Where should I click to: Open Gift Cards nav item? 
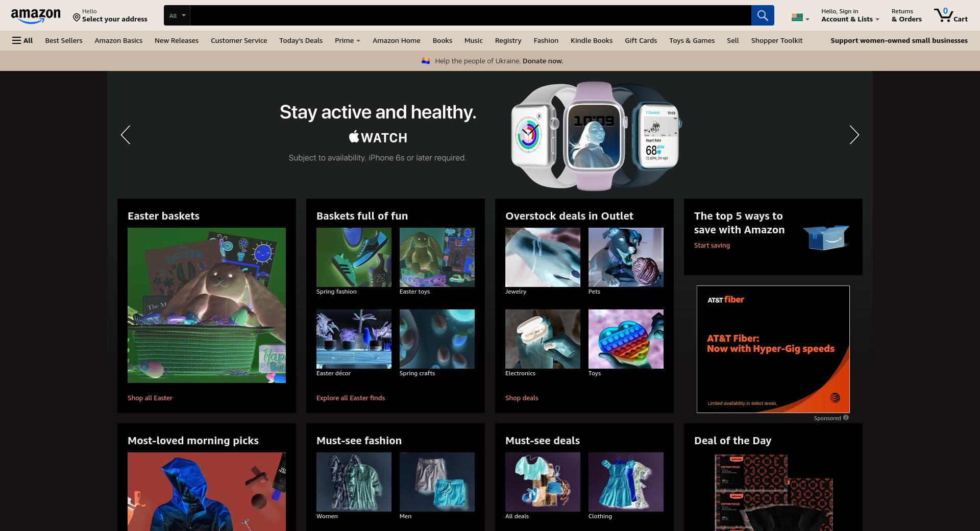pyautogui.click(x=641, y=40)
